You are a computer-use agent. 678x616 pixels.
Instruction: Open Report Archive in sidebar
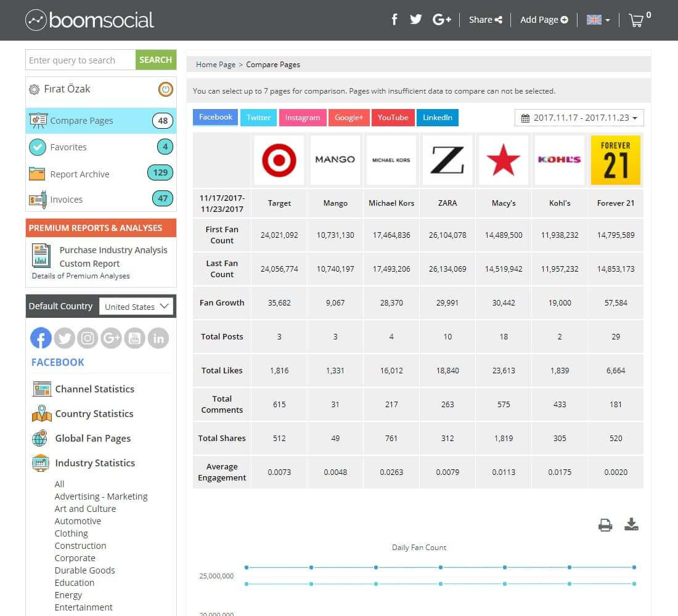100,174
